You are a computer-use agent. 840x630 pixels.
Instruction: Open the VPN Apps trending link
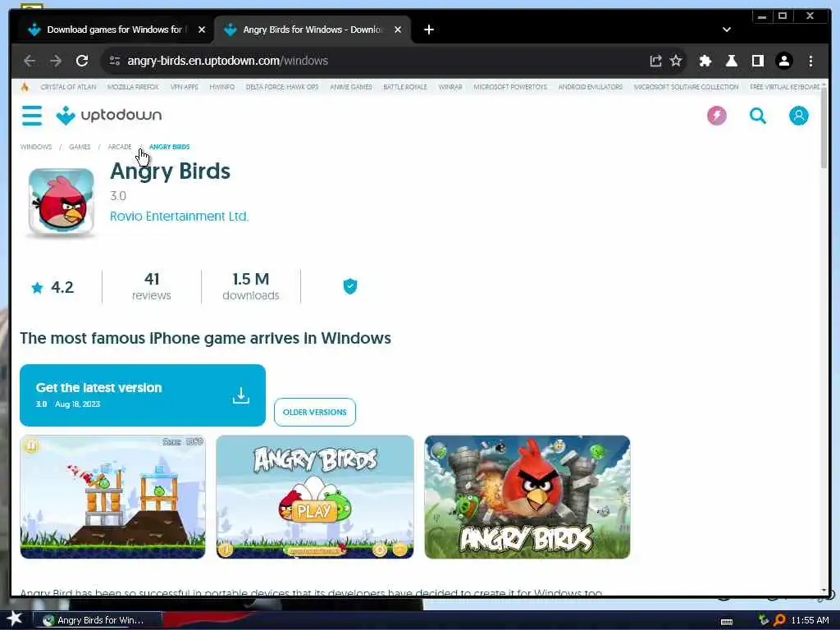click(x=184, y=87)
